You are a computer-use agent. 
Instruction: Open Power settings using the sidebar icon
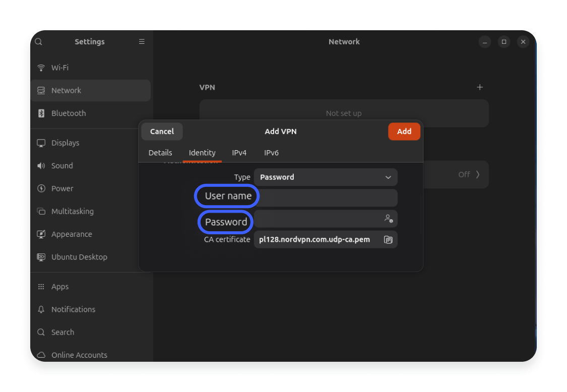[41, 188]
